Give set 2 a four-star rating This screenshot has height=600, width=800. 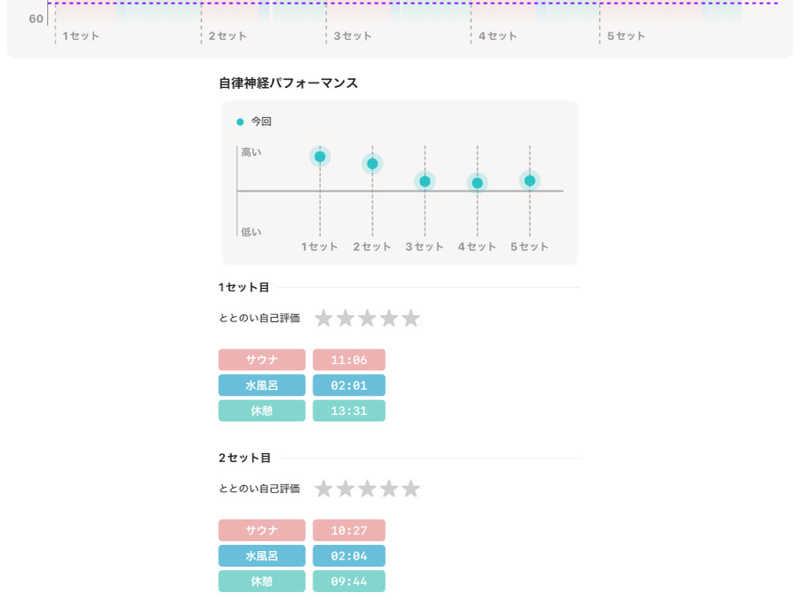[x=389, y=489]
